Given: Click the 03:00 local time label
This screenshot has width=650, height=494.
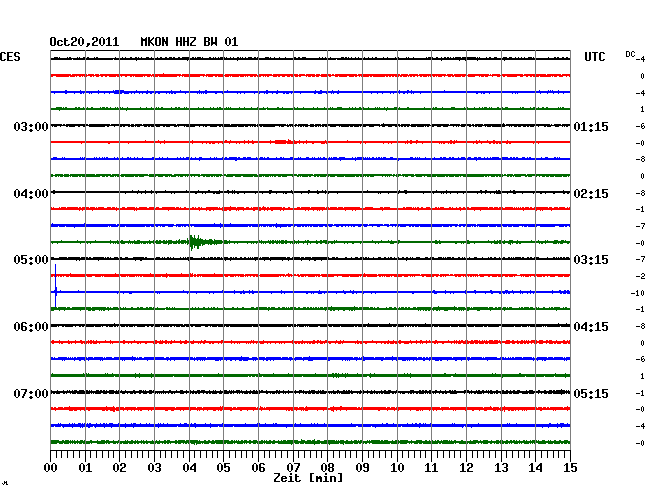Looking at the screenshot, I should (31, 126).
